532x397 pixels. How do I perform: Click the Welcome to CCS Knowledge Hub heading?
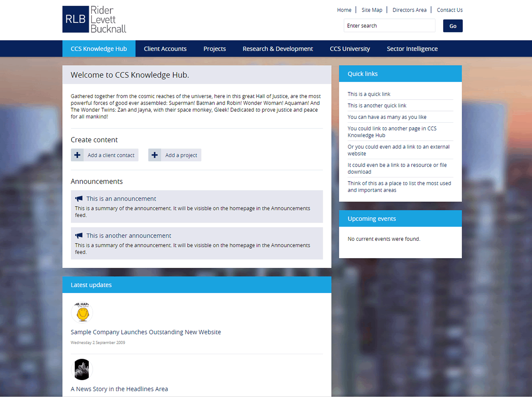tap(130, 75)
